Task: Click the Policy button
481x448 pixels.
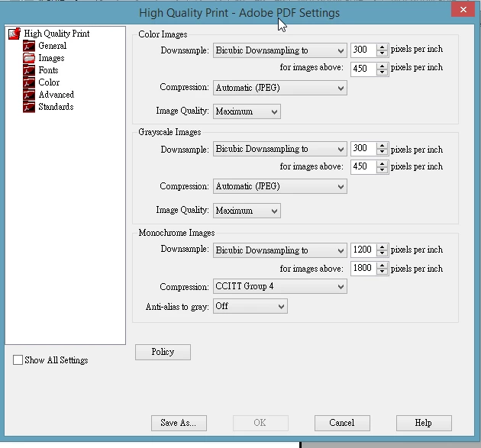Action: click(163, 352)
